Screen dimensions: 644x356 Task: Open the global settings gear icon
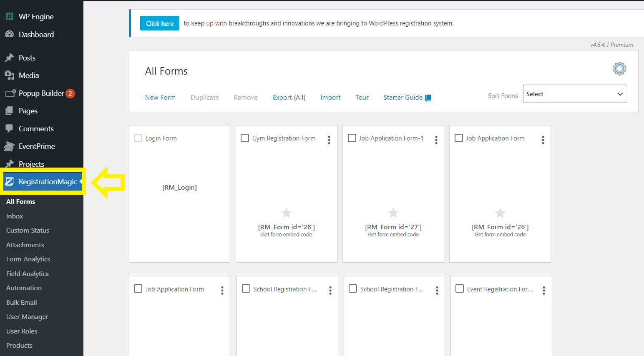coord(619,68)
